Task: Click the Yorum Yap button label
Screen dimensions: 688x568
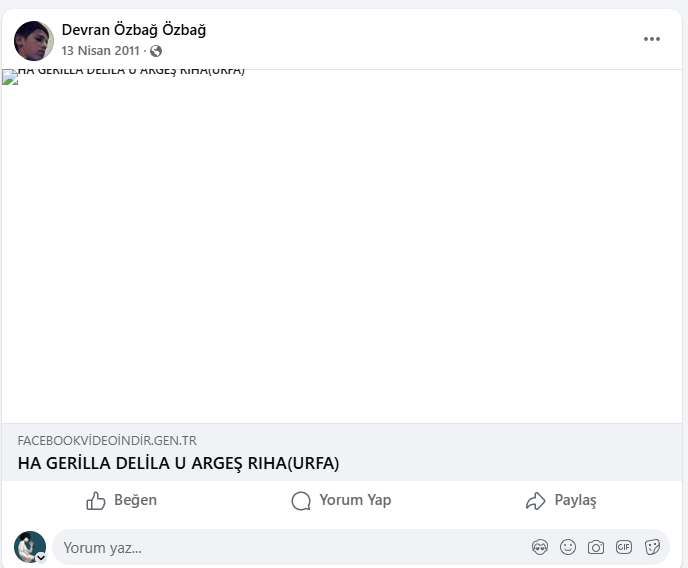Action: pos(355,500)
